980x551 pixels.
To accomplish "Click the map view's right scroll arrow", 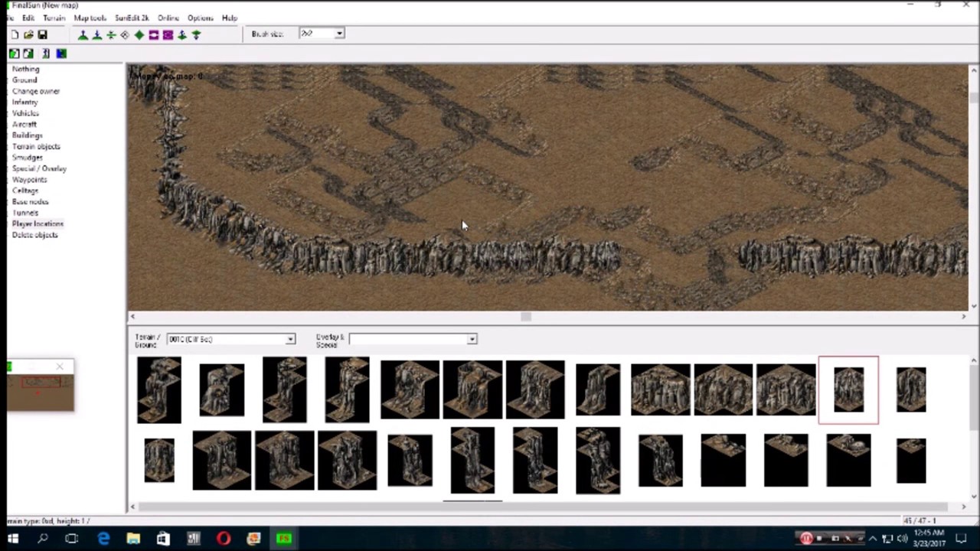I will pos(963,316).
